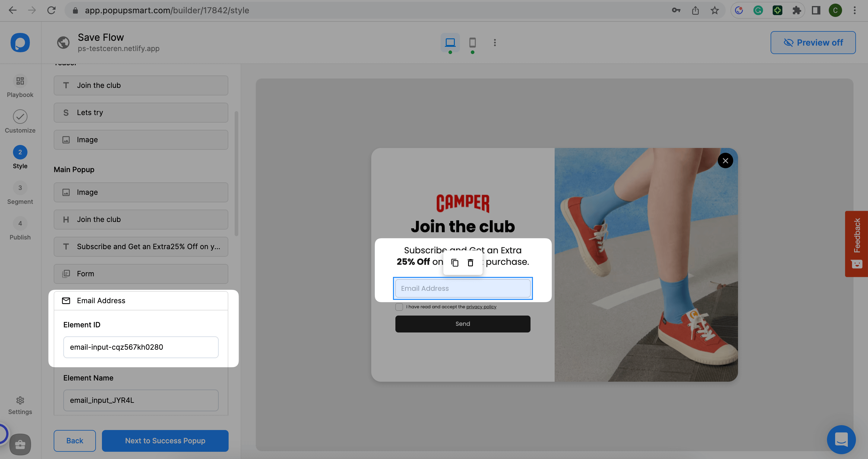The image size is (868, 459).
Task: Expand the Form element section
Action: click(x=141, y=274)
